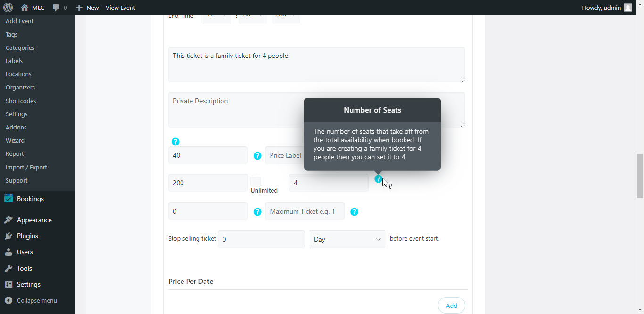Open the Day period dropdown
Screen dimensions: 644x314
tap(347, 239)
